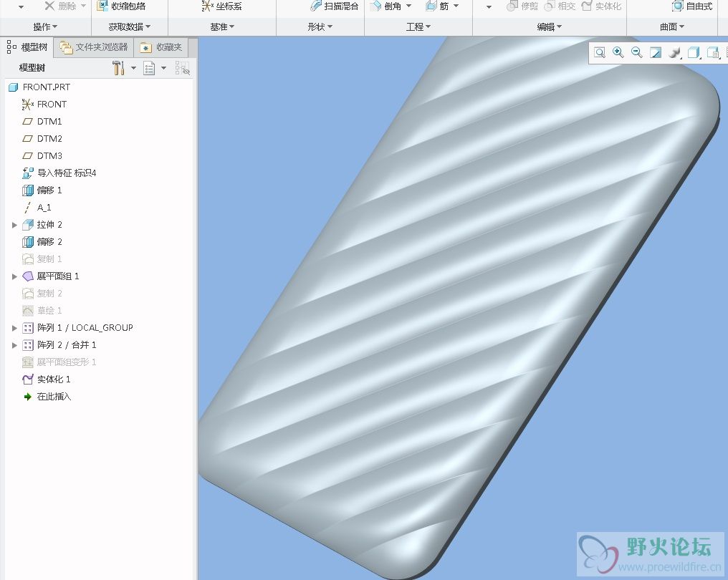This screenshot has height=580, width=728.
Task: Select 实体化 1 in model tree
Action: point(47,379)
